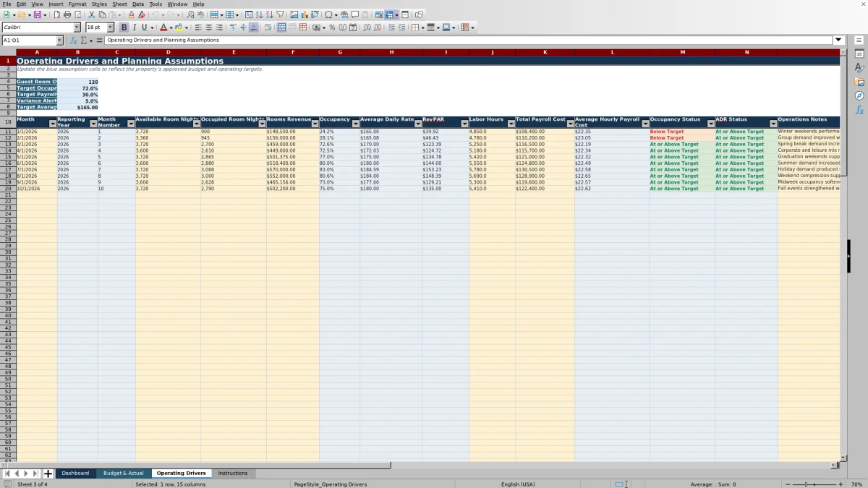Screen dimensions: 868x488
Task: Open the font size dropdown
Action: pyautogui.click(x=110, y=27)
